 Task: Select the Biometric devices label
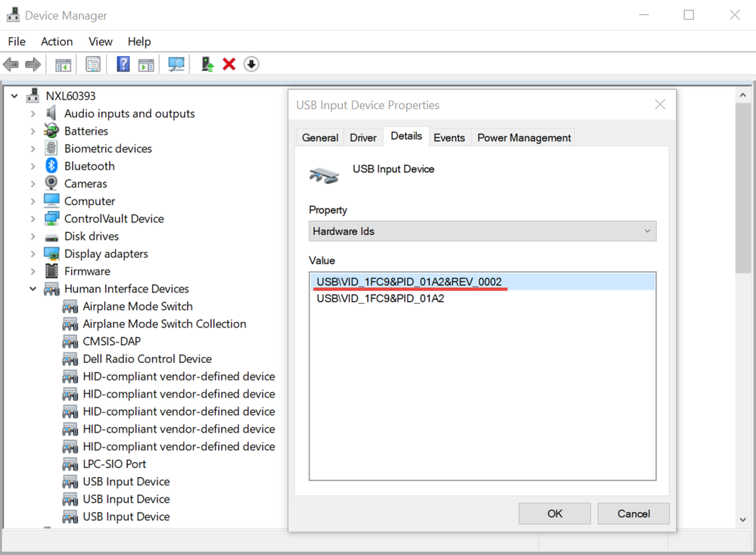[108, 148]
